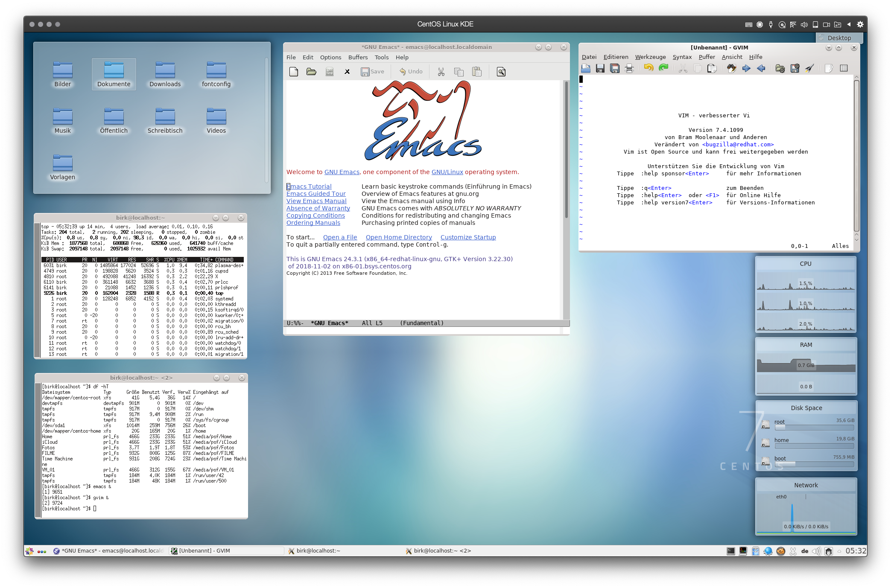The image size is (891, 588).
Task: Click the Emacs Tutorial link
Action: tap(309, 186)
